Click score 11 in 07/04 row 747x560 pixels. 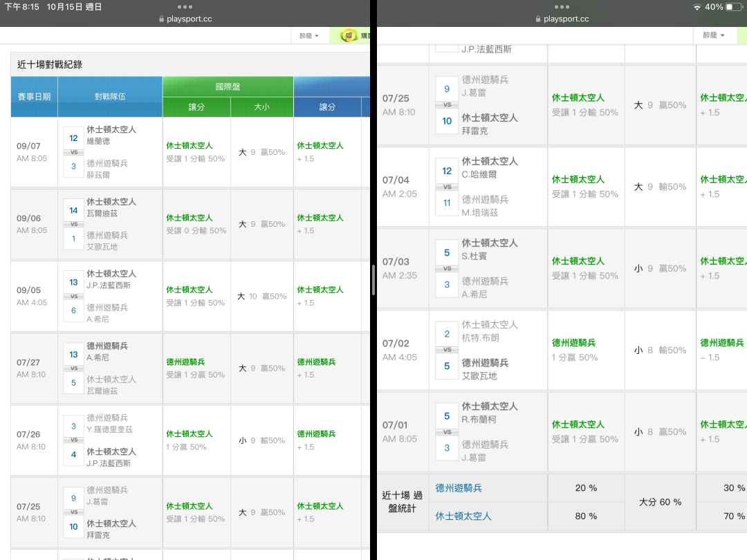pyautogui.click(x=447, y=203)
